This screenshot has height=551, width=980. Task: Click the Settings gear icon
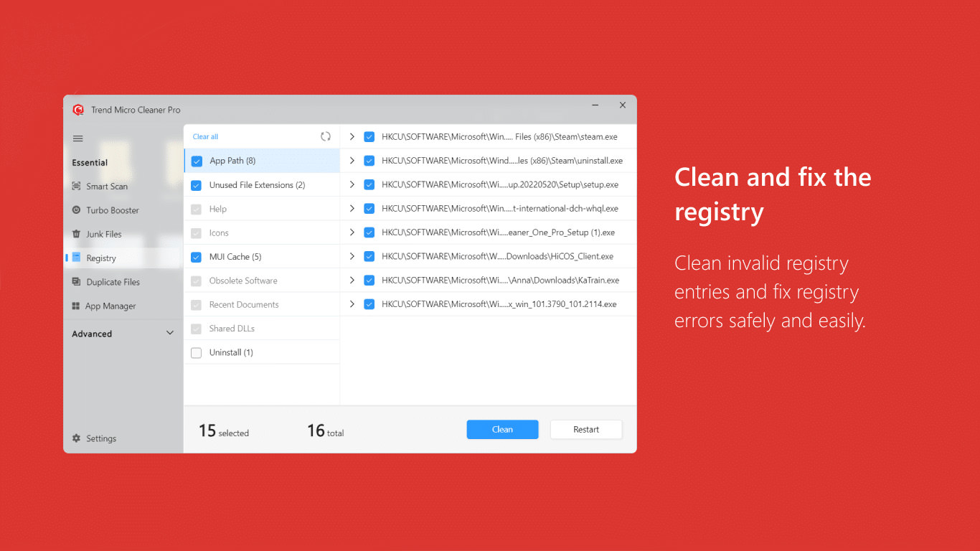tap(76, 438)
